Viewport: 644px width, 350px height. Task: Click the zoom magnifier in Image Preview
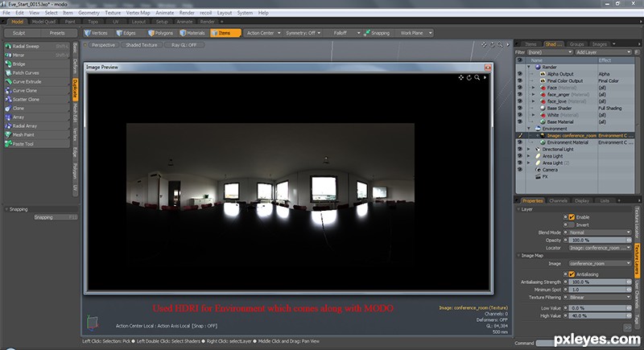[x=477, y=77]
